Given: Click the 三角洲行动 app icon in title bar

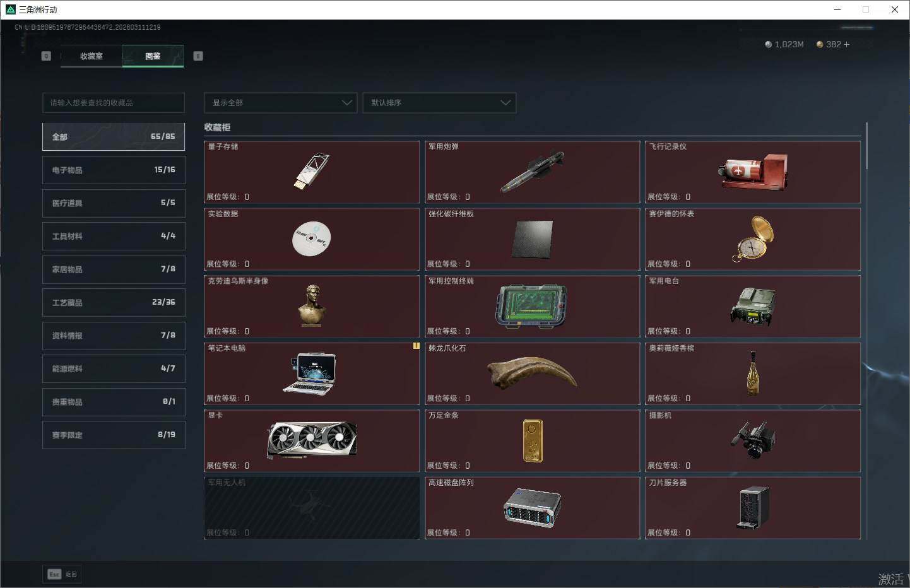Looking at the screenshot, I should [x=10, y=9].
